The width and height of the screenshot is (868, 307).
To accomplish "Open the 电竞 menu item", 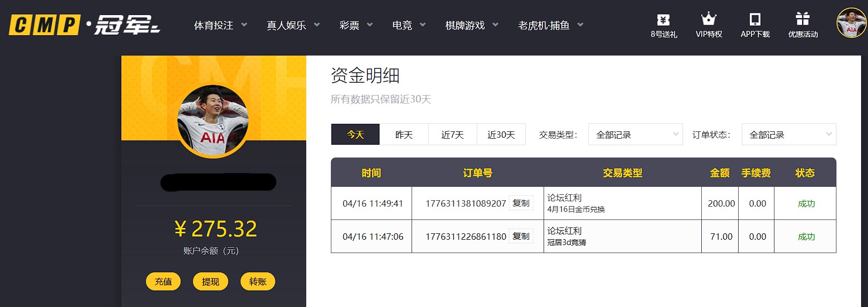I will point(408,25).
